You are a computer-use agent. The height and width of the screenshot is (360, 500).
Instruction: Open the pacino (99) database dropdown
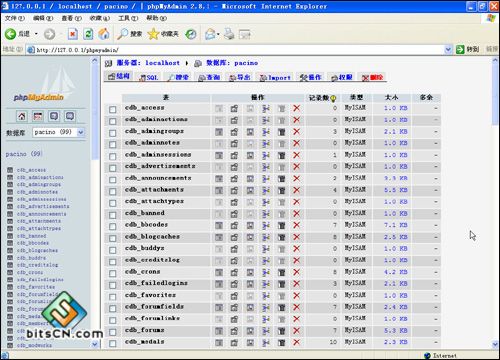59,132
